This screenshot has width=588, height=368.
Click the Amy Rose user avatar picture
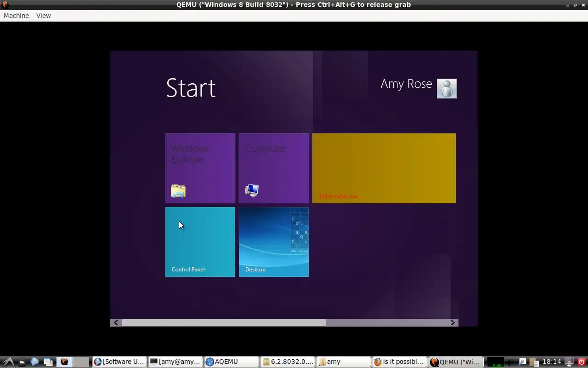point(447,88)
